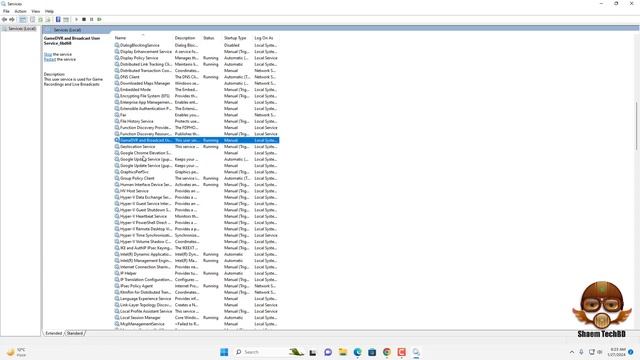The image size is (640, 360).
Task: Select the McpManagementService row
Action: 196,324
